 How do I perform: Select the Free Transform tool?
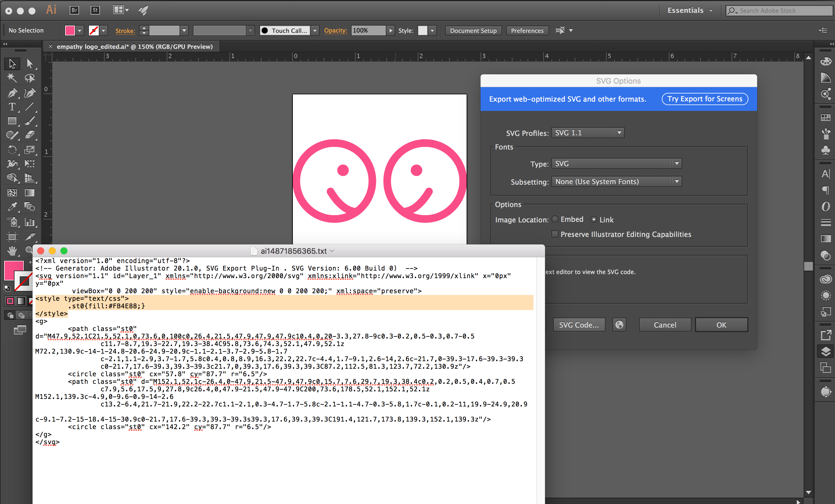30,164
